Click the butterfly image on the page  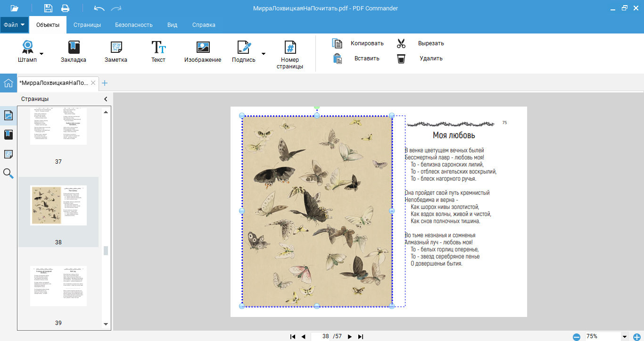pos(317,211)
